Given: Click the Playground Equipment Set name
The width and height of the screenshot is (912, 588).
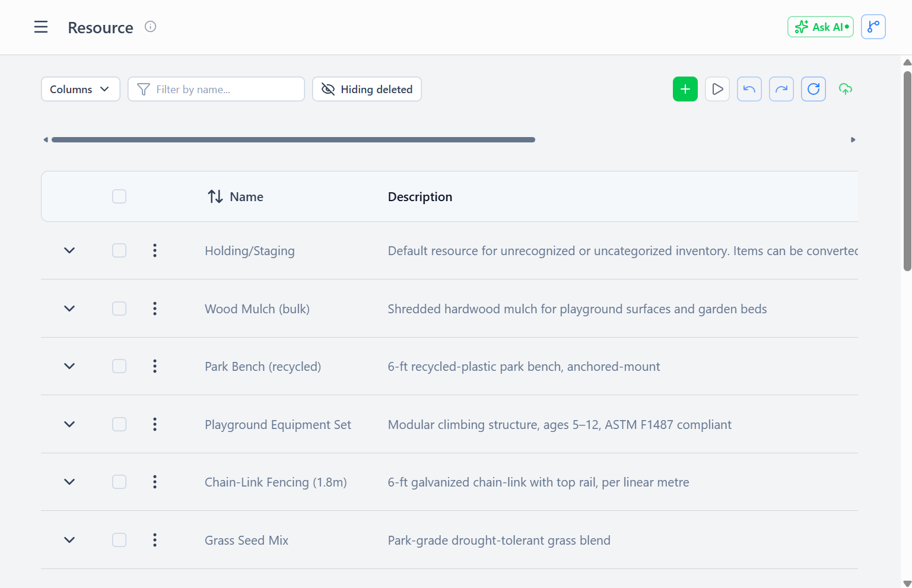Looking at the screenshot, I should (278, 425).
